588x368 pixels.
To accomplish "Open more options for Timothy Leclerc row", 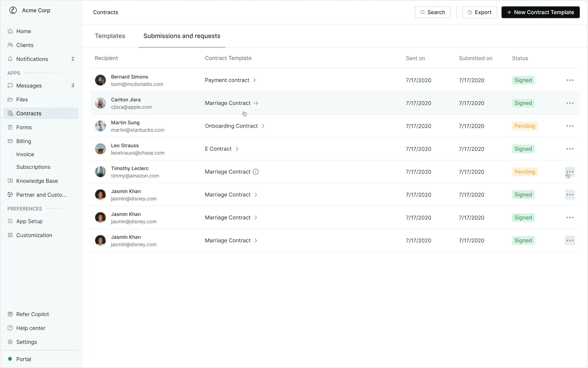I will click(570, 172).
